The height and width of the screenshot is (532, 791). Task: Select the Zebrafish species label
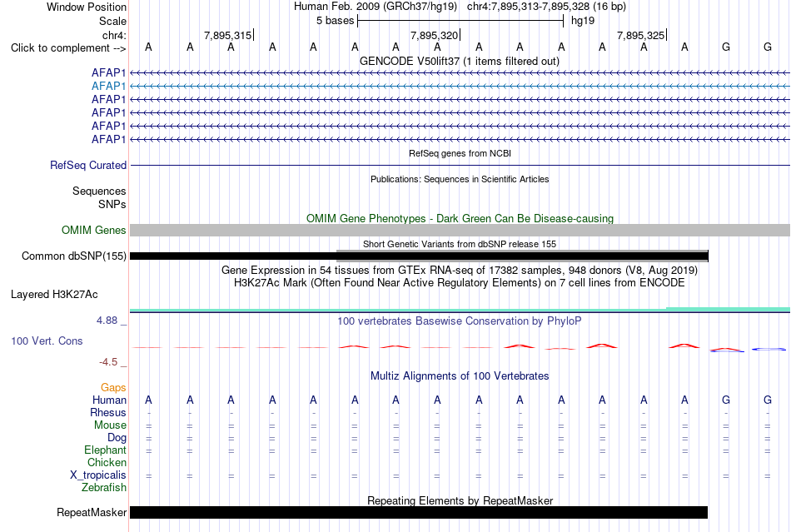(104, 488)
